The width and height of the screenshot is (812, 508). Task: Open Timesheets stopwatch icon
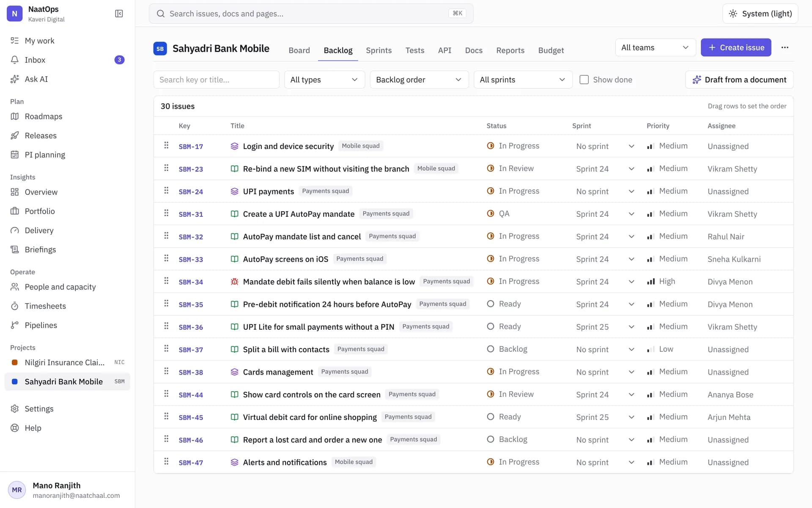pyautogui.click(x=15, y=306)
